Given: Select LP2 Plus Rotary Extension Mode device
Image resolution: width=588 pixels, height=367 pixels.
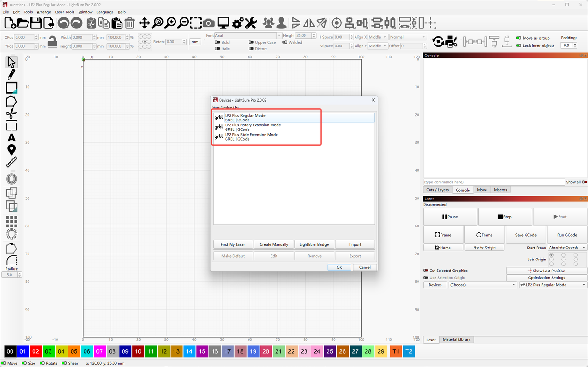Looking at the screenshot, I should click(294, 127).
